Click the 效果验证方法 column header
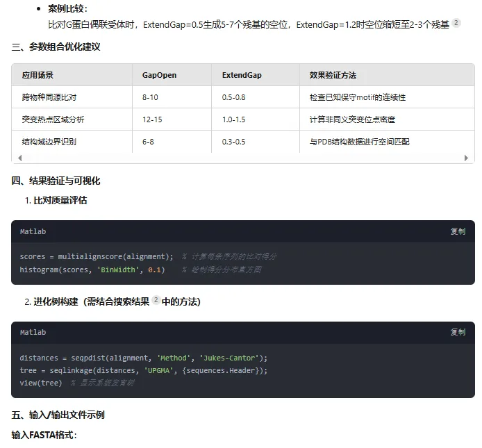Viewport: 482px width, 448px height. 333,75
